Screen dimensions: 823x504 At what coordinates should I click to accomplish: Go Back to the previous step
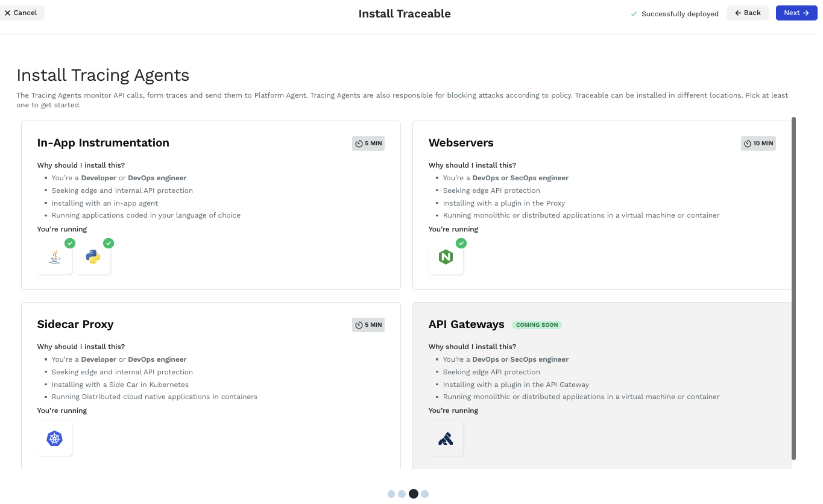coord(748,13)
